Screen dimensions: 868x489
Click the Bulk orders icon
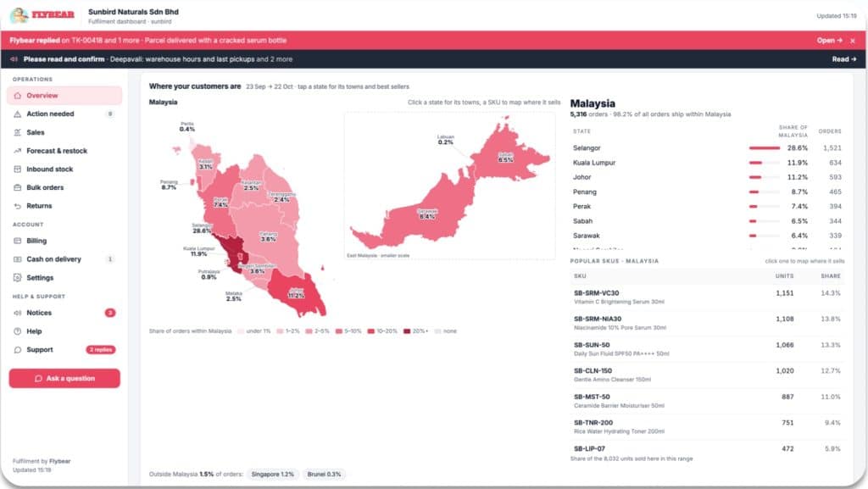[x=17, y=187]
